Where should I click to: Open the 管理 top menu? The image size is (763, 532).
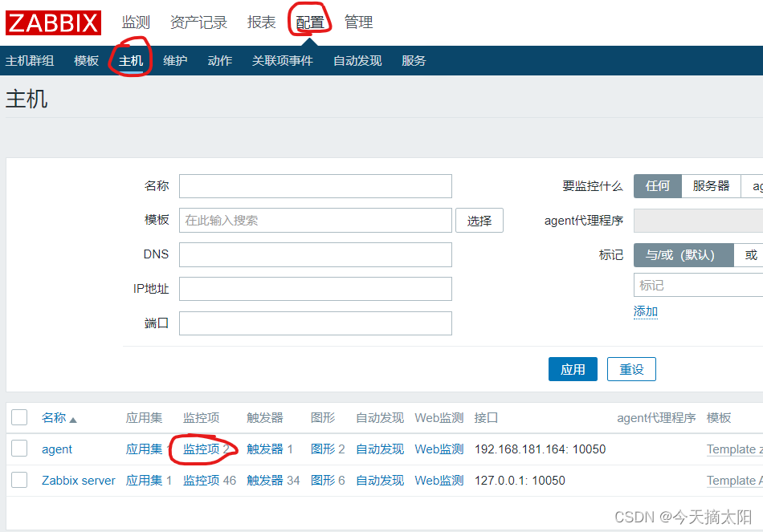(359, 22)
